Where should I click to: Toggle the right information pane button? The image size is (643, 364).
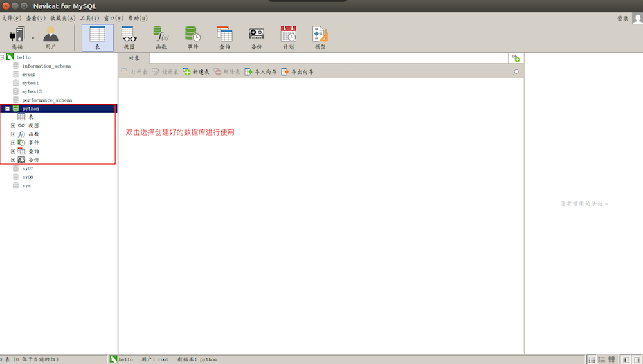click(x=637, y=359)
